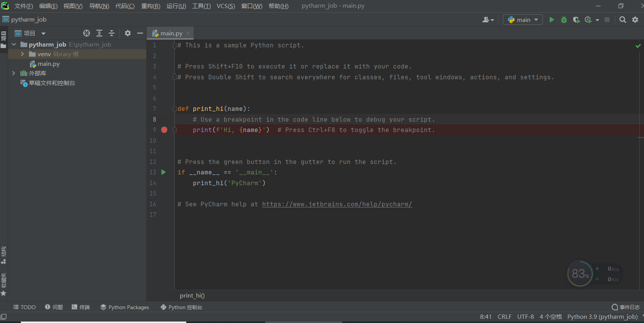Open the 重构(R) menu
The image size is (644, 323).
point(151,6)
